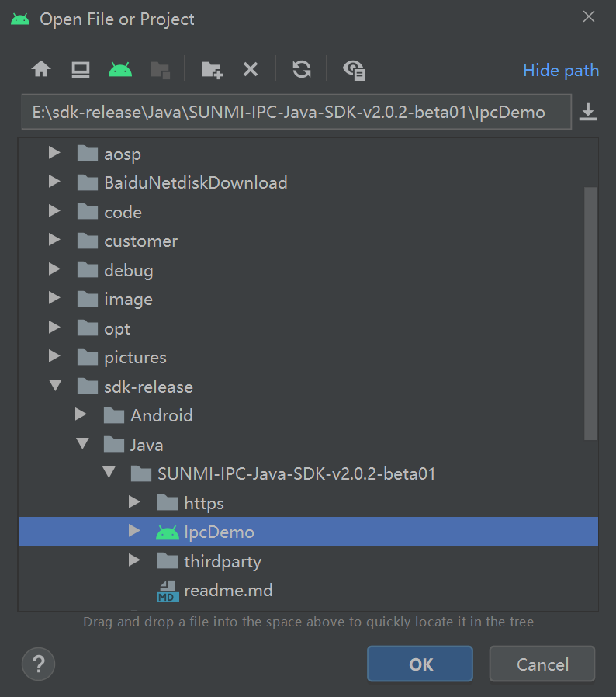616x697 pixels.
Task: Select the readme.md file name
Action: point(228,591)
